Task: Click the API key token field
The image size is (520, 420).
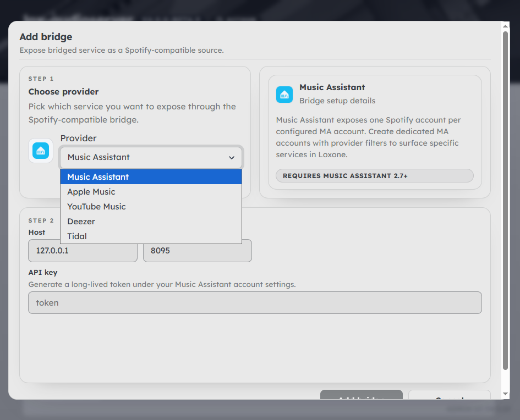Action: [x=255, y=303]
